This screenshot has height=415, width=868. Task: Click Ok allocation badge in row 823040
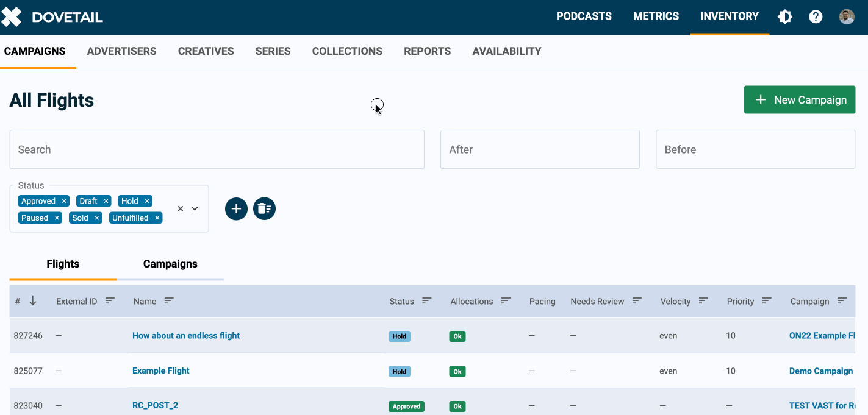point(457,406)
